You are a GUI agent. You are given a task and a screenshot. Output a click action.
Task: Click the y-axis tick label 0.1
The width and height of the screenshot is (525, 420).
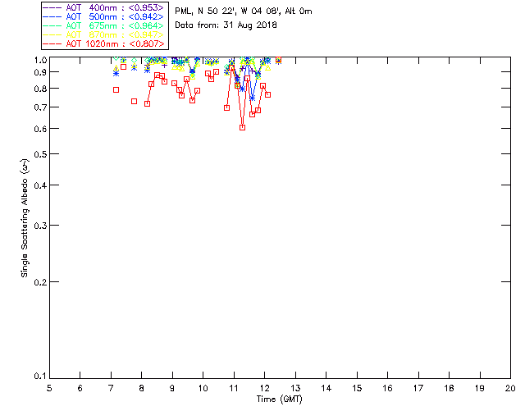(x=40, y=377)
